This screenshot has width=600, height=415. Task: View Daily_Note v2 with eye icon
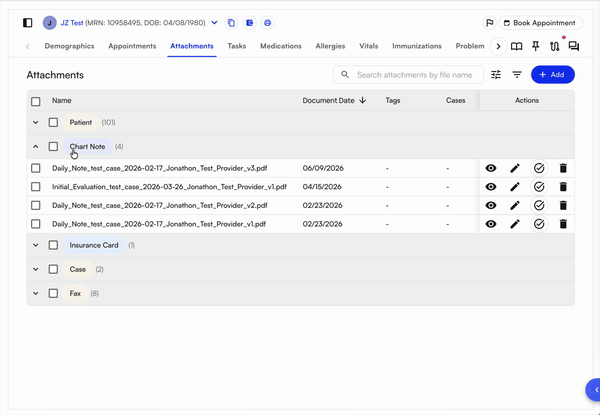coord(491,206)
